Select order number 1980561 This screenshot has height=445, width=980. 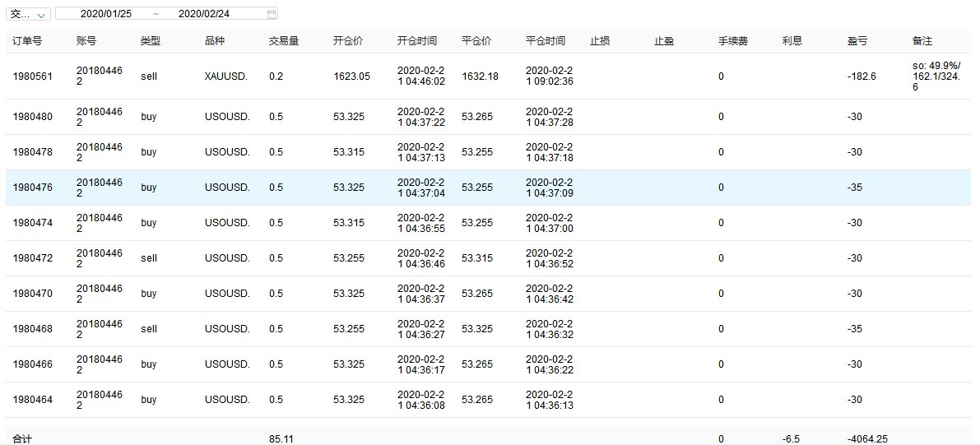tap(33, 76)
